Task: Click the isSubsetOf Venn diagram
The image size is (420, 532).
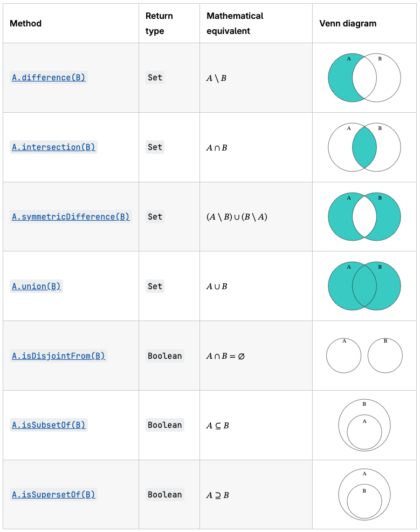Action: [364, 425]
